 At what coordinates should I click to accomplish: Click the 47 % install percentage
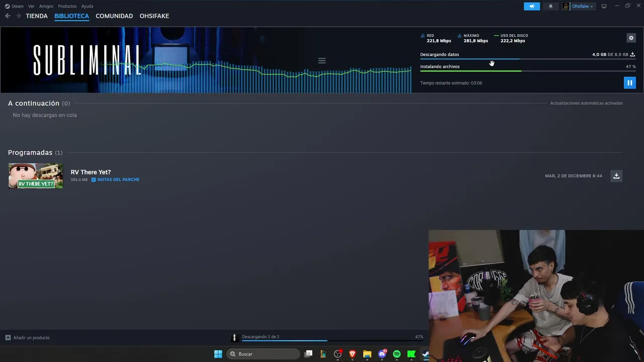(630, 66)
